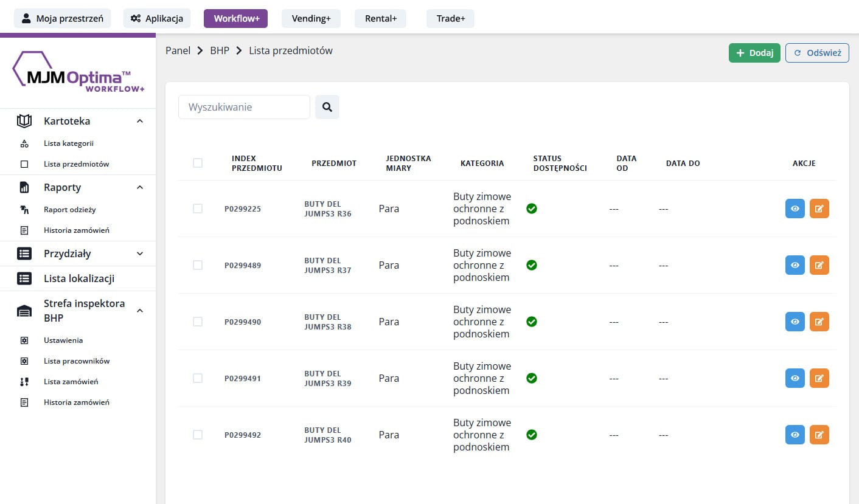Toggle the select-all checkbox in table header
859x504 pixels.
[x=198, y=163]
